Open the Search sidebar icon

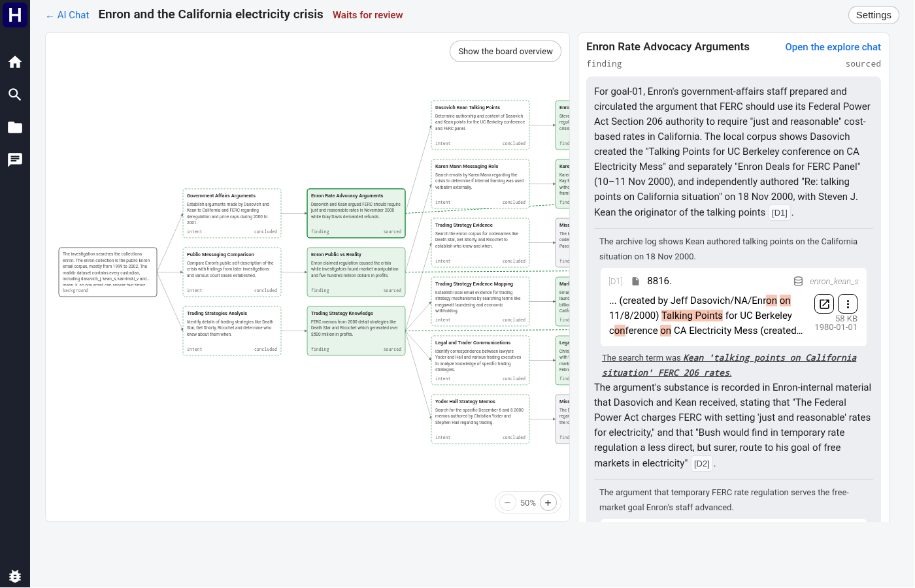(15, 95)
